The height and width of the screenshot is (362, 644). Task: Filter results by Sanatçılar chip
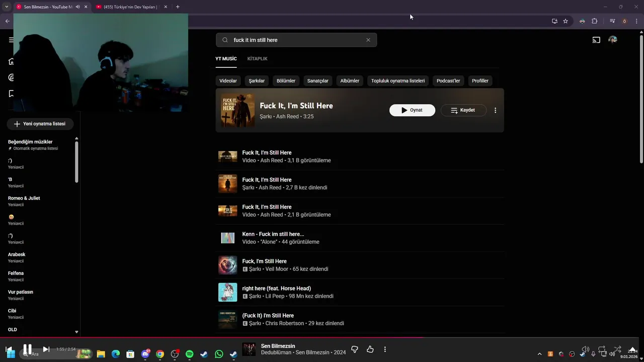point(317,80)
